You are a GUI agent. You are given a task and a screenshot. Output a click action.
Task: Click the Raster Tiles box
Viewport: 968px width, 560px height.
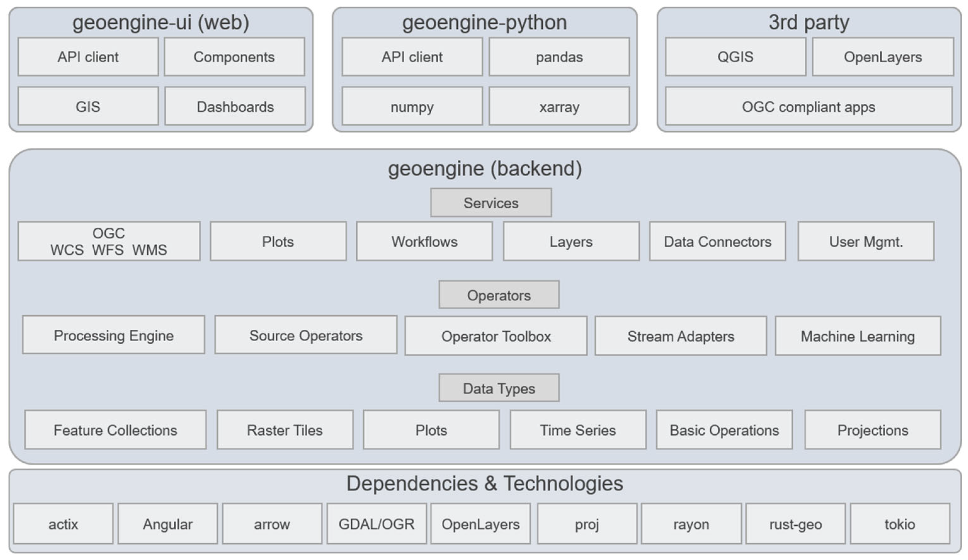pos(285,430)
